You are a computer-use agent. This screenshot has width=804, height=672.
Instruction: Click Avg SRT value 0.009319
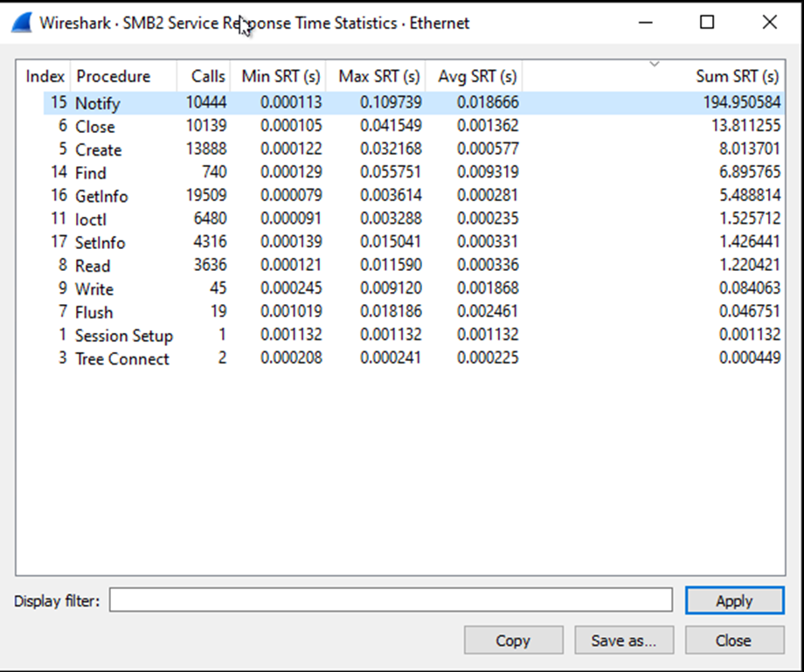click(488, 172)
